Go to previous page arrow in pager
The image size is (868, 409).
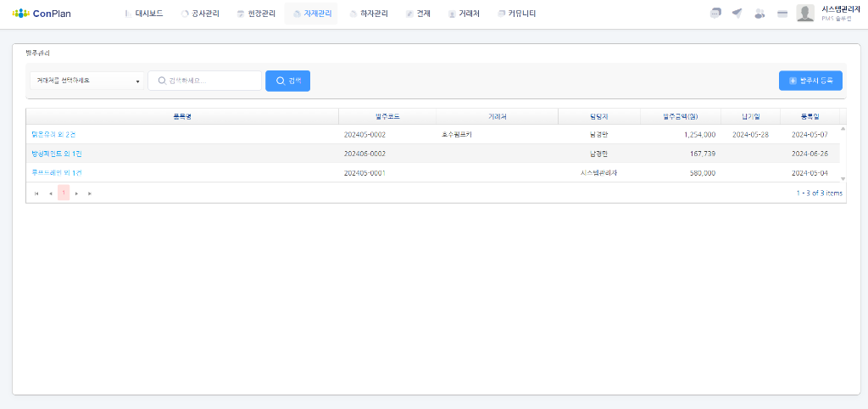point(50,193)
